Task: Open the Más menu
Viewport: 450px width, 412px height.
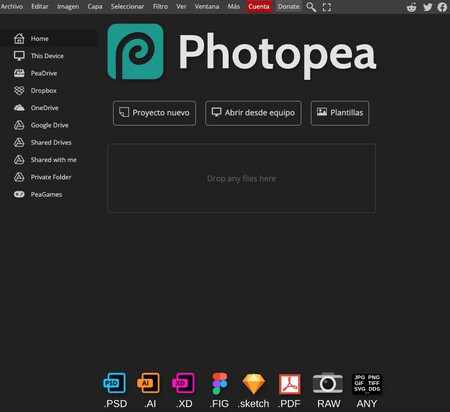Action: click(x=234, y=7)
